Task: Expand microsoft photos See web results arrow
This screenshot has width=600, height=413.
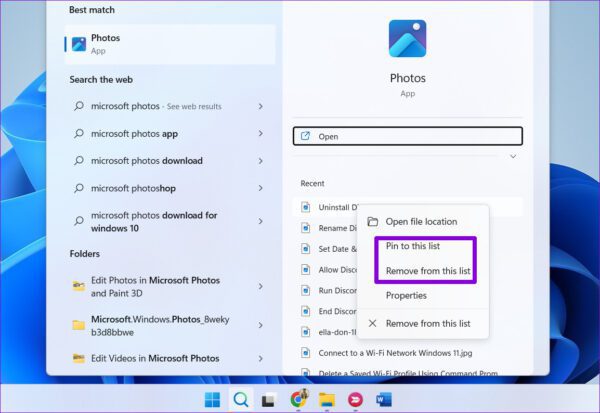Action: pyautogui.click(x=261, y=106)
